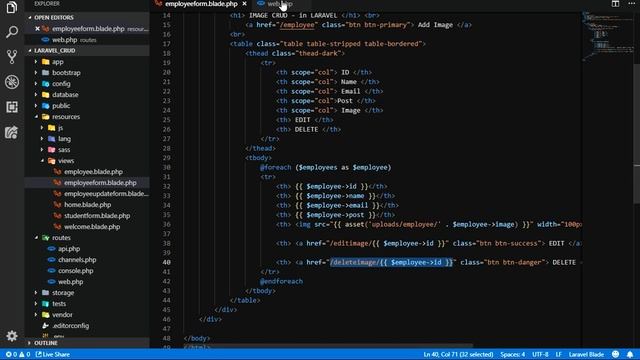Open employee.blade.php file
Viewport: 640px width, 360px height.
(93, 172)
